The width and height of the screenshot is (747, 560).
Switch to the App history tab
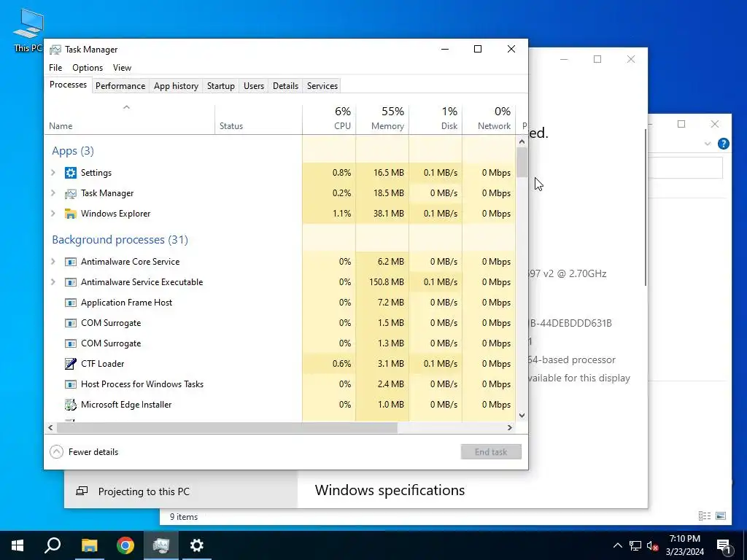(x=176, y=86)
